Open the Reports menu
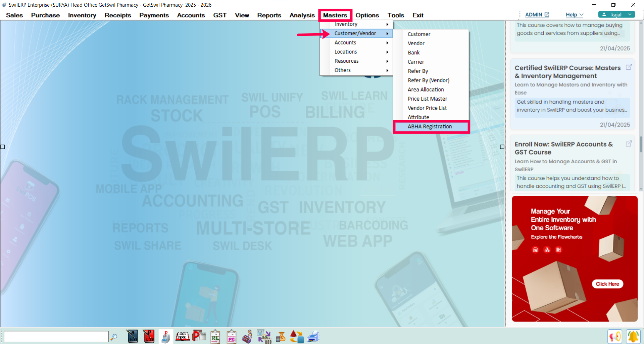The width and height of the screenshot is (644, 344). [x=269, y=15]
